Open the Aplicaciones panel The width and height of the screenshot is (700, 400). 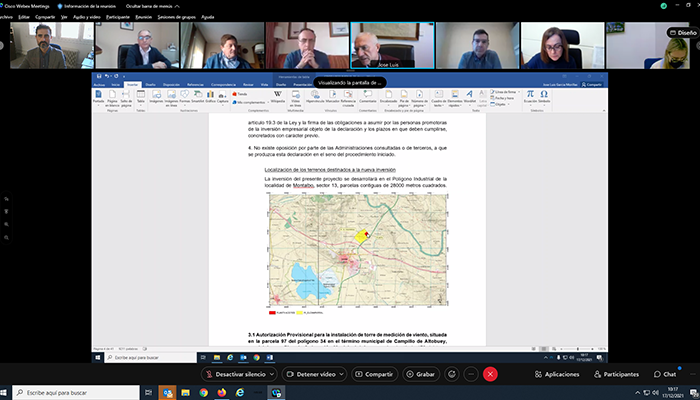(x=558, y=374)
